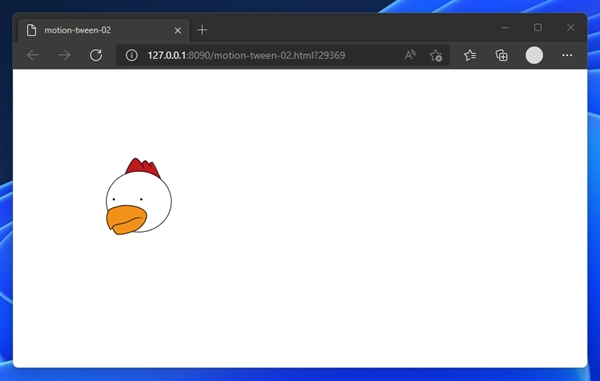View site information icon in address bar
This screenshot has width=600, height=381.
(x=131, y=55)
